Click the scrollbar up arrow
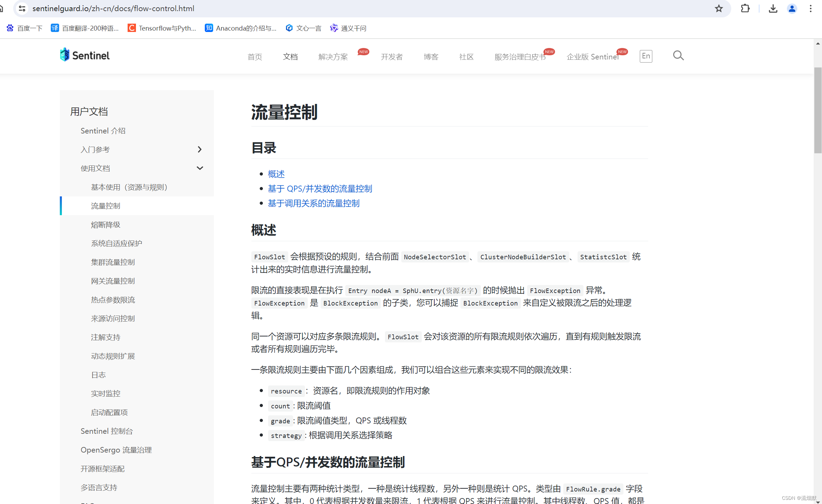Screen dimensions: 822x504 click(x=817, y=43)
